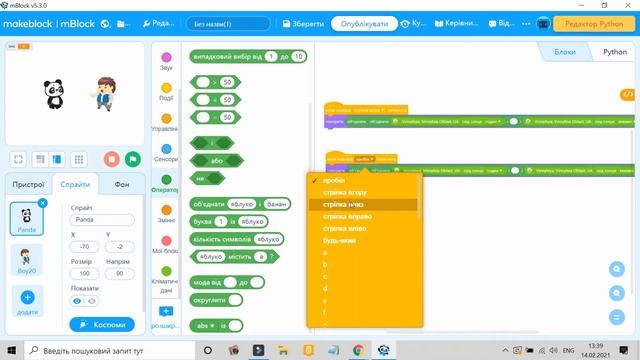Select the Звук block category
The width and height of the screenshot is (640, 360).
tap(166, 62)
